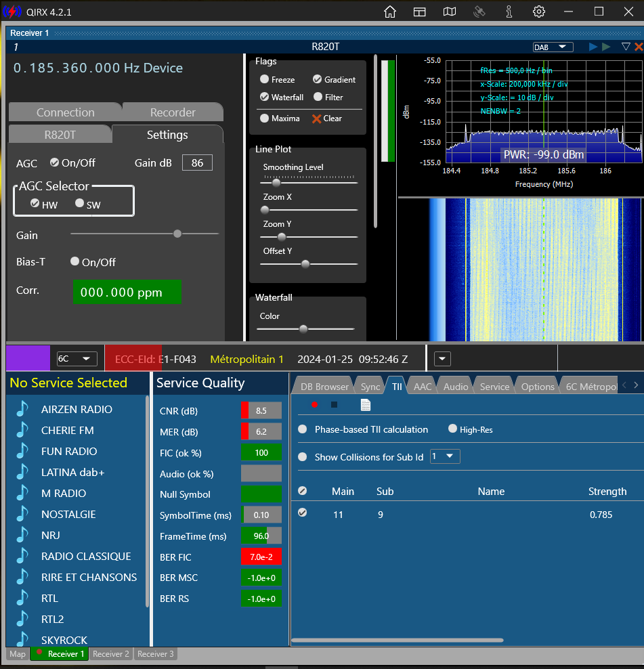Click the down-pointing triangle icon beside the orange X
Image resolution: width=644 pixels, height=669 pixels.
click(x=626, y=47)
